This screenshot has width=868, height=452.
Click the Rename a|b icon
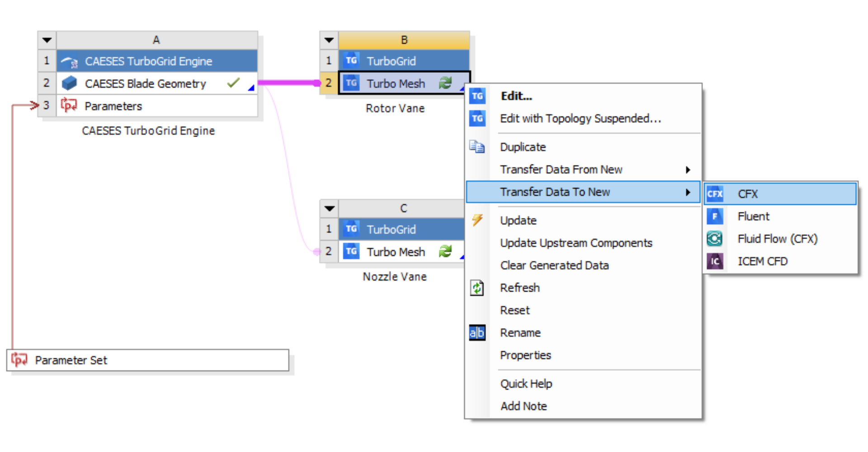pyautogui.click(x=477, y=333)
